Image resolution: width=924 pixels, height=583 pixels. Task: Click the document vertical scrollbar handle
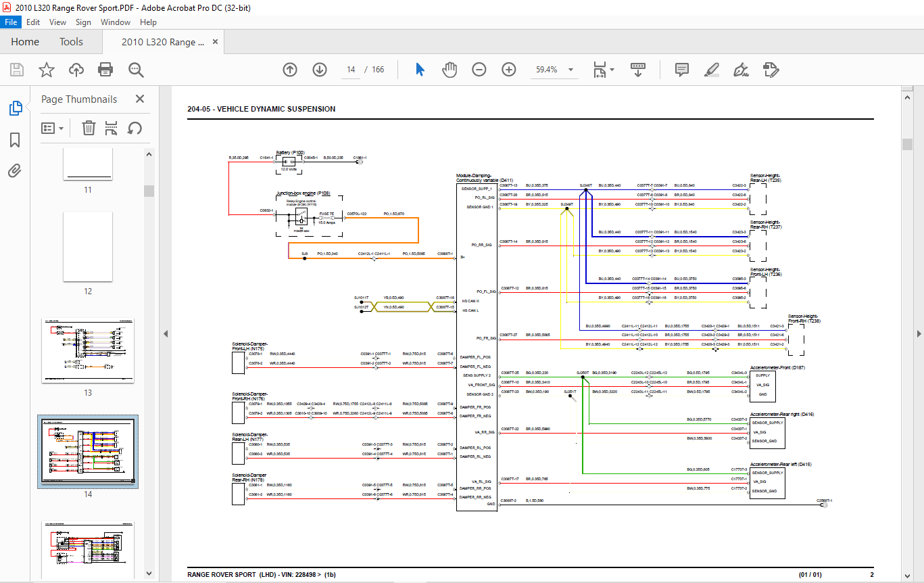pyautogui.click(x=907, y=144)
